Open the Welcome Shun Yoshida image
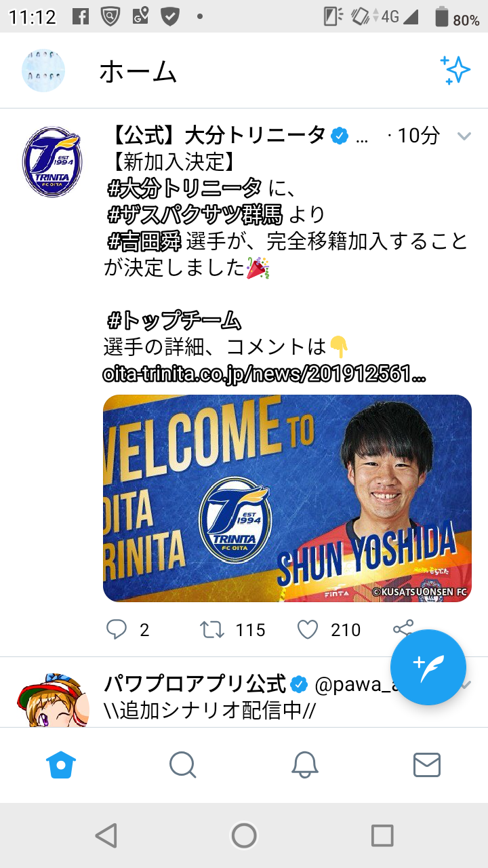488x868 pixels. click(x=287, y=498)
